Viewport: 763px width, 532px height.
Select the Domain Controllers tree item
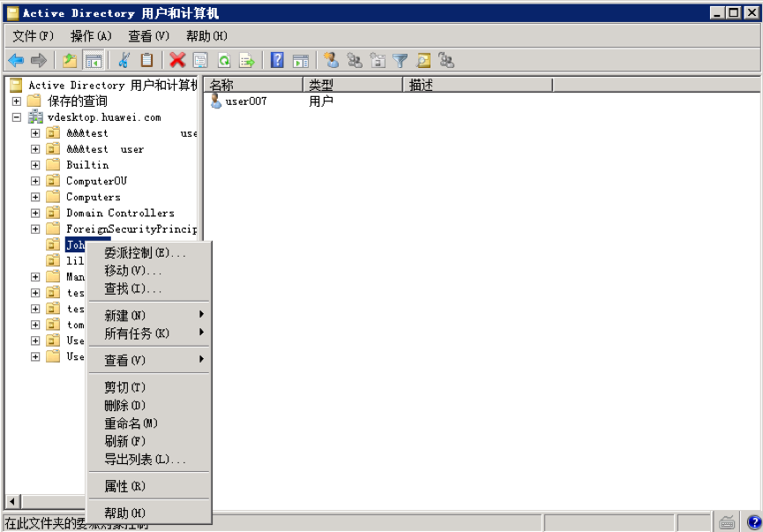tap(120, 213)
